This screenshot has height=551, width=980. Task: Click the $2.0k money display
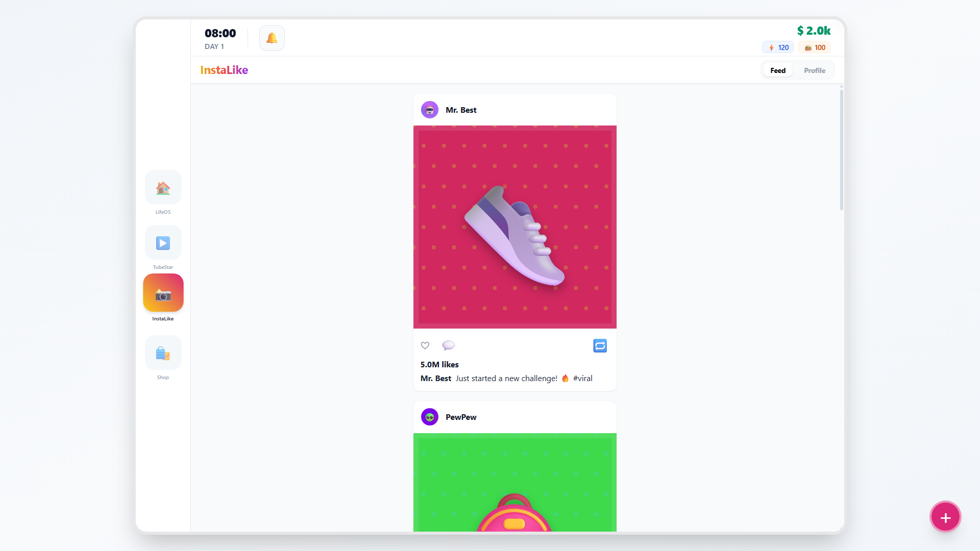[x=814, y=31]
